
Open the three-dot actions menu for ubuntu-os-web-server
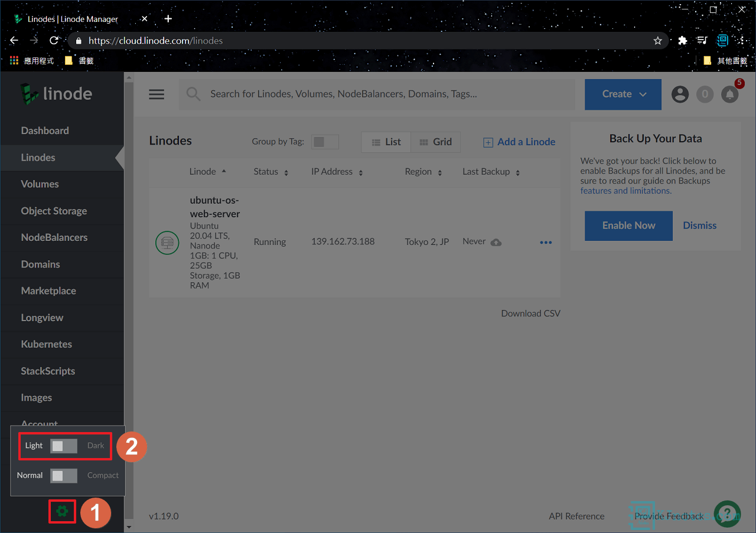[546, 242]
